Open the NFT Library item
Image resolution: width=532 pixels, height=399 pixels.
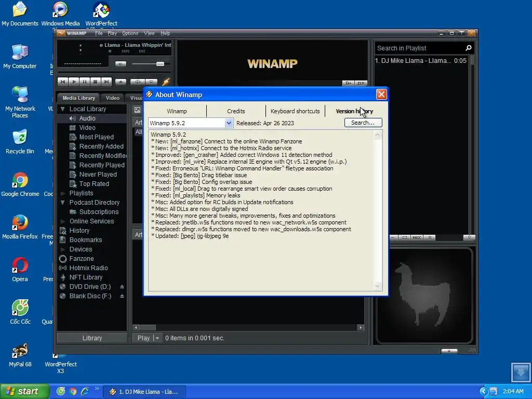click(x=86, y=277)
